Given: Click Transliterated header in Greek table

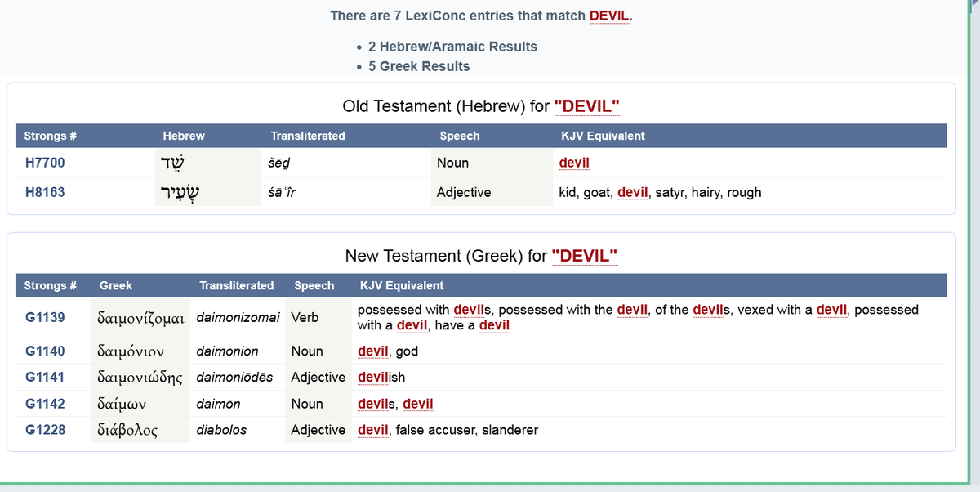Looking at the screenshot, I should click(x=237, y=285).
